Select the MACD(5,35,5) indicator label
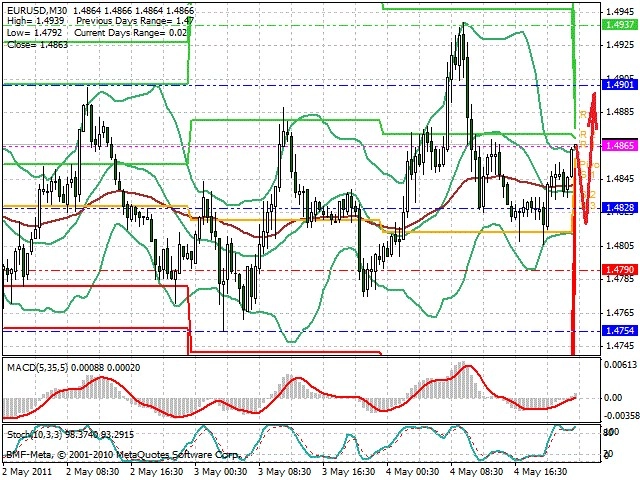 [x=38, y=368]
